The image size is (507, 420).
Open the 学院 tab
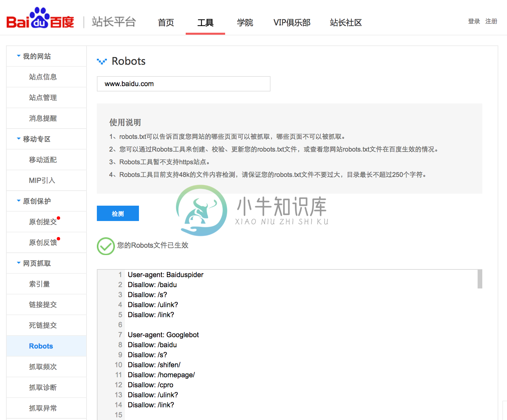(245, 22)
